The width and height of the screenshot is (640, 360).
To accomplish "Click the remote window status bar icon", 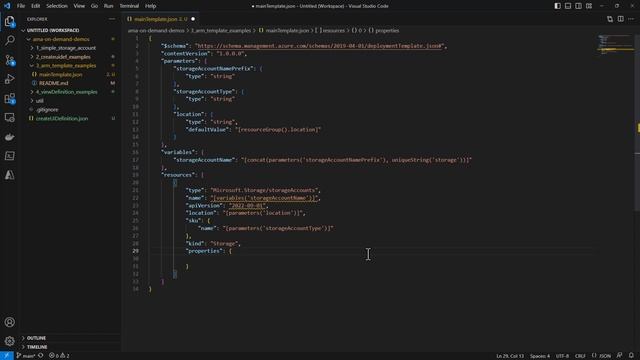I will [x=7, y=356].
